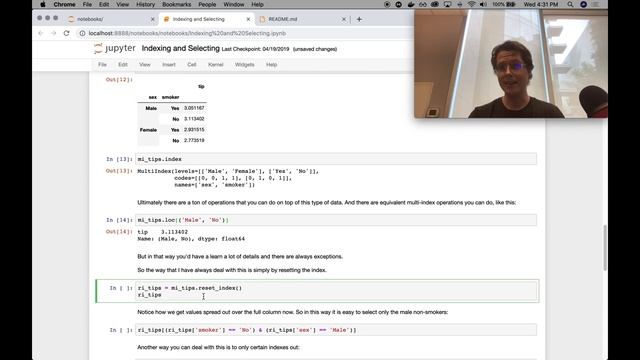Open Jupyter Cell menu
This screenshot has height=360, width=640.
coord(192,64)
